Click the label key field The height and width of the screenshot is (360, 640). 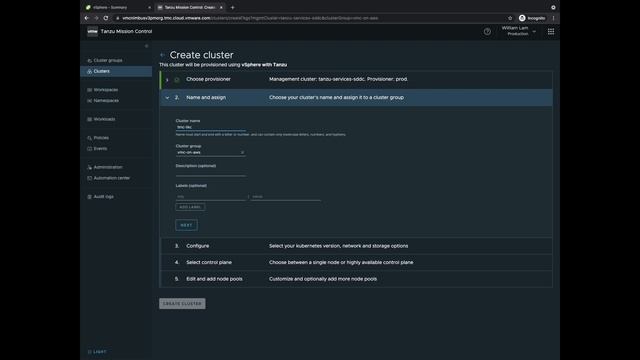[211, 197]
